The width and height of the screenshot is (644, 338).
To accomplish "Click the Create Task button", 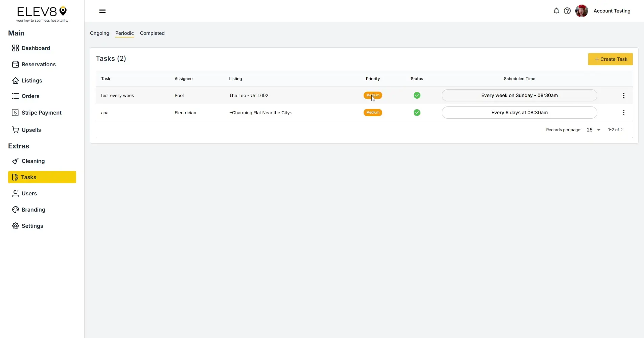I will [x=611, y=59].
